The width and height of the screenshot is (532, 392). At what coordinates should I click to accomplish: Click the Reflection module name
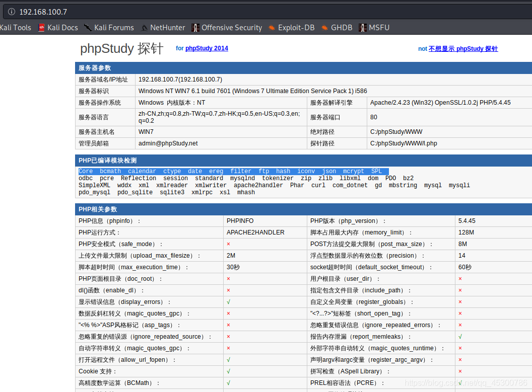[x=139, y=178]
